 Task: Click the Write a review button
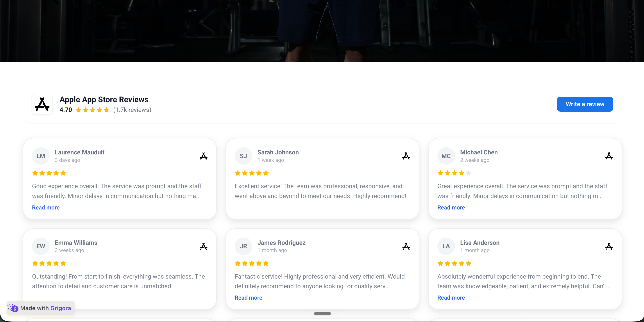pos(585,104)
